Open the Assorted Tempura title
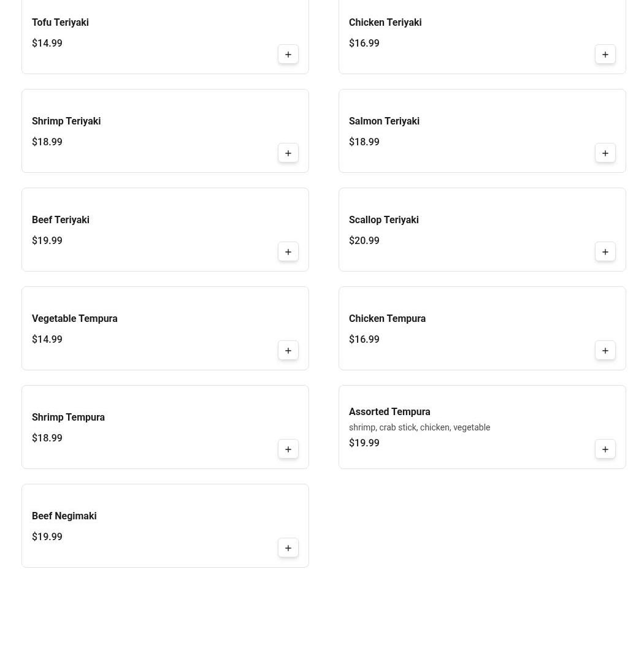Viewport: 644px width, 664px height. (x=389, y=411)
